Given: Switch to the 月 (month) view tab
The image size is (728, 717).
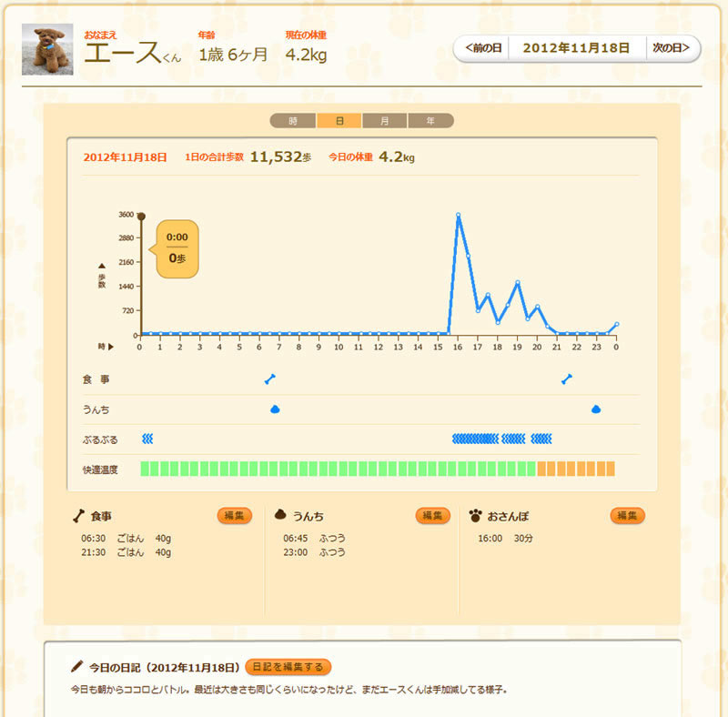Looking at the screenshot, I should click(385, 121).
